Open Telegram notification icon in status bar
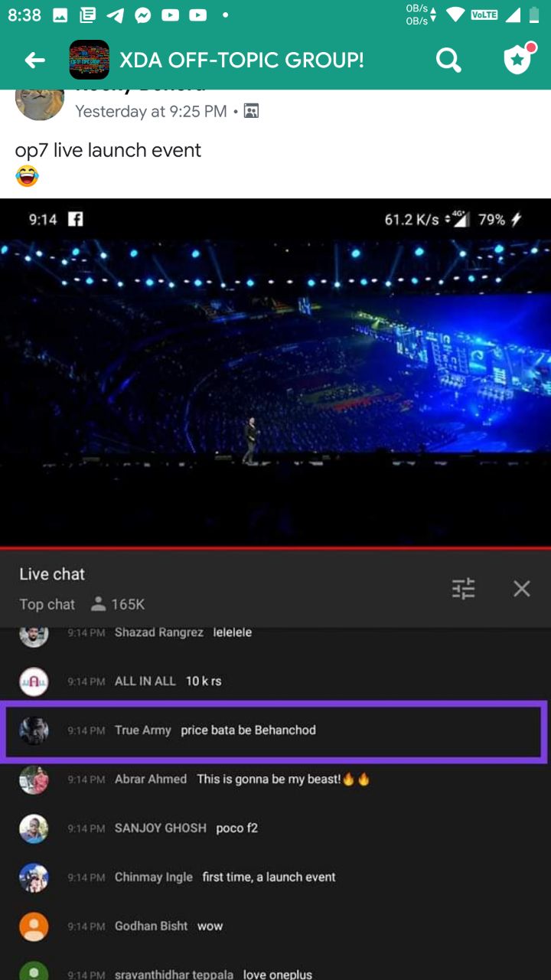This screenshot has height=980, width=551. [116, 15]
